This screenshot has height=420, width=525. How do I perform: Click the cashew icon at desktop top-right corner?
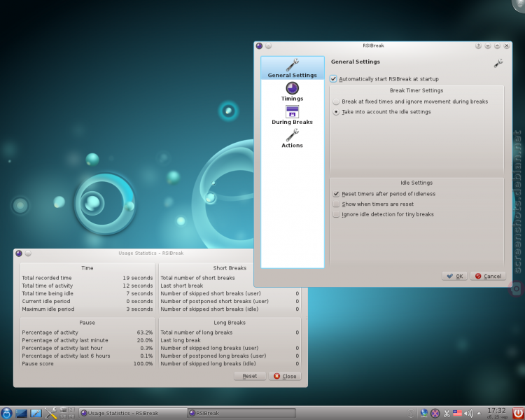click(519, 5)
